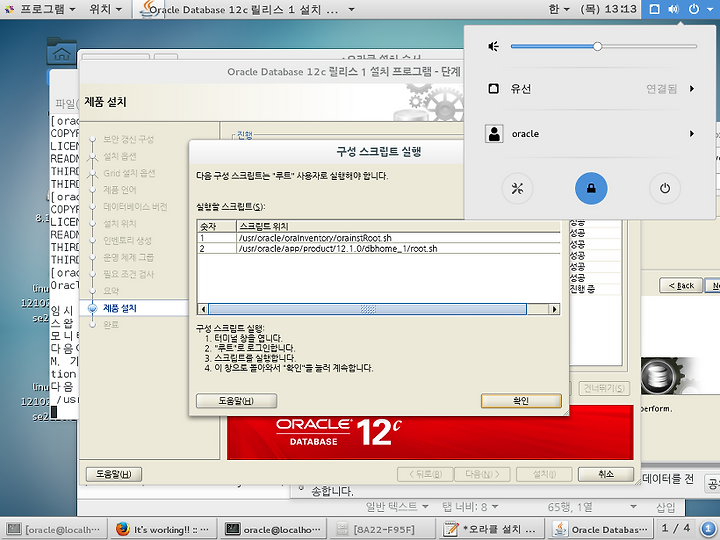The width and height of the screenshot is (720, 540).
Task: Click the 요약 step in sidebar
Action: pyautogui.click(x=111, y=291)
